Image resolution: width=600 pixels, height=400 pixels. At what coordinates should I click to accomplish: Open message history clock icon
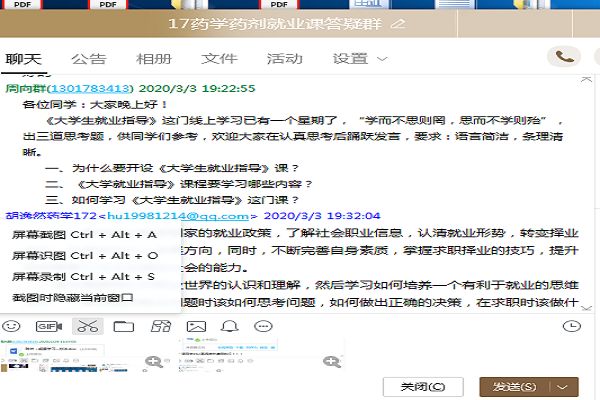pos(572,326)
